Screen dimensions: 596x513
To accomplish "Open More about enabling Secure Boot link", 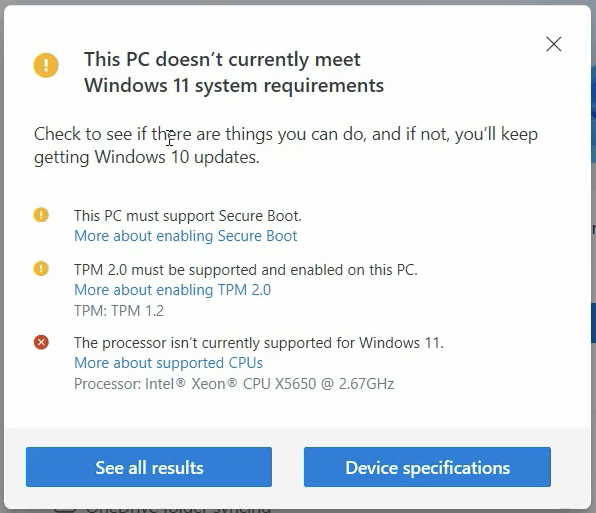I will pos(185,236).
